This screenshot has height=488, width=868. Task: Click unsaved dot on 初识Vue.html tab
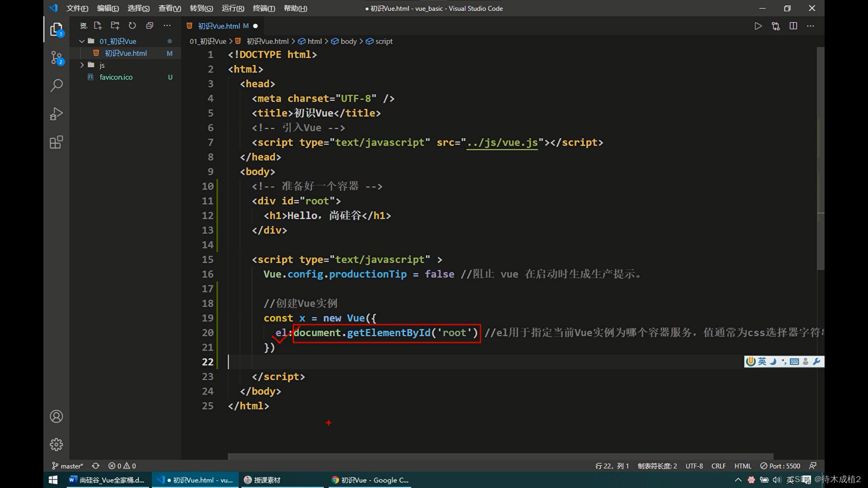tap(255, 26)
